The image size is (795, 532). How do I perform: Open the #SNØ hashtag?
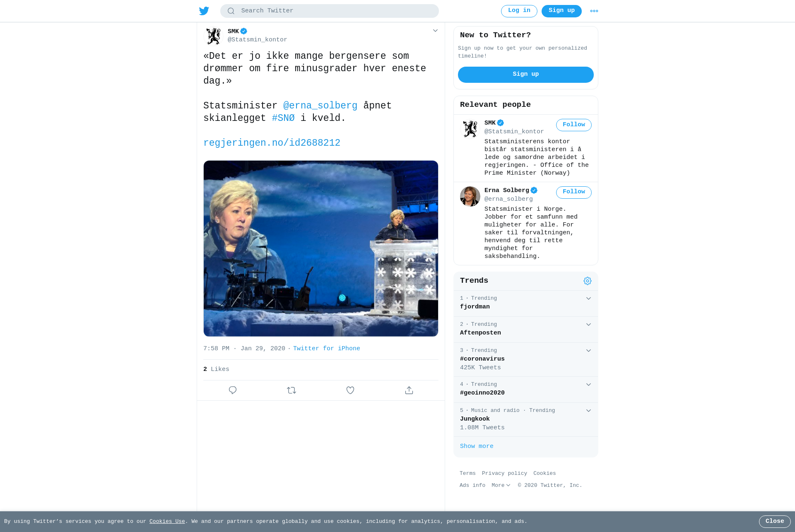[283, 118]
